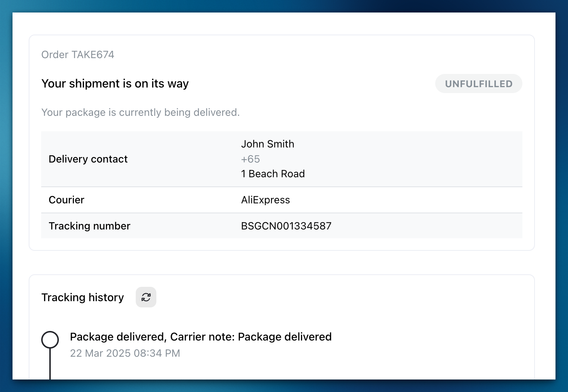Select tracking number 'BSGCN001334587'
This screenshot has width=568, height=392.
286,226
